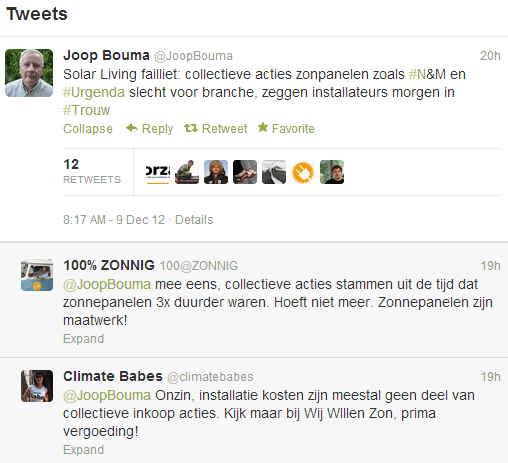Expand the Climate Babes reply
The width and height of the screenshot is (508, 463).
click(84, 450)
